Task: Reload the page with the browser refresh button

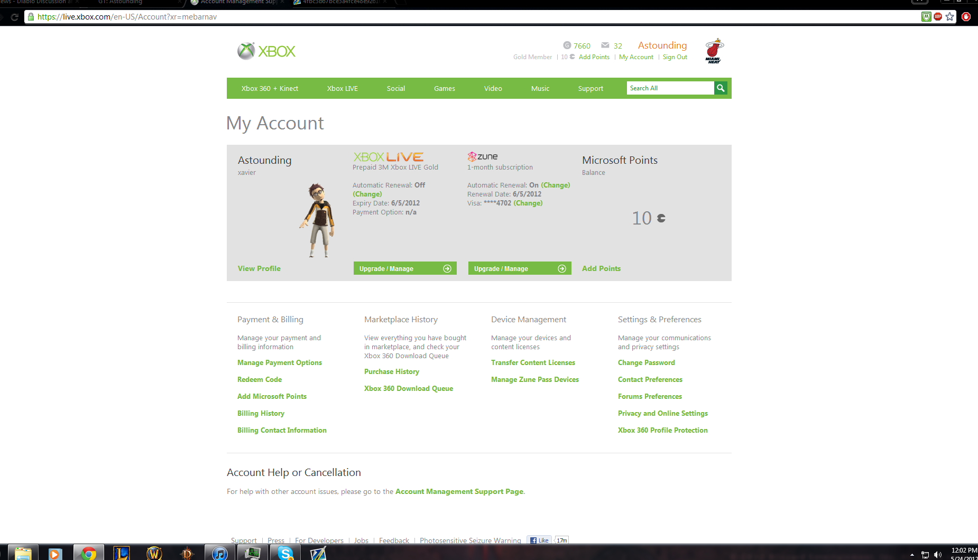Action: (14, 17)
